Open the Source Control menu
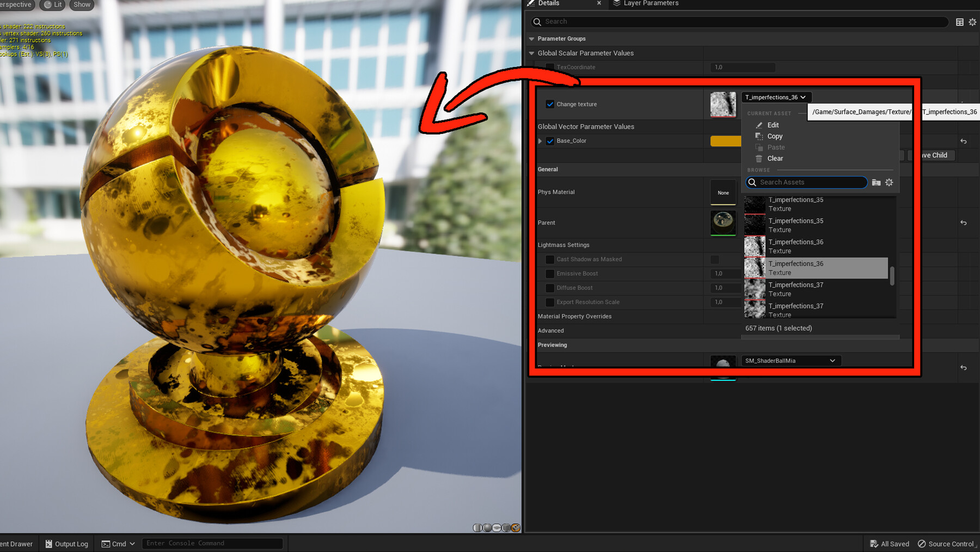 point(947,544)
